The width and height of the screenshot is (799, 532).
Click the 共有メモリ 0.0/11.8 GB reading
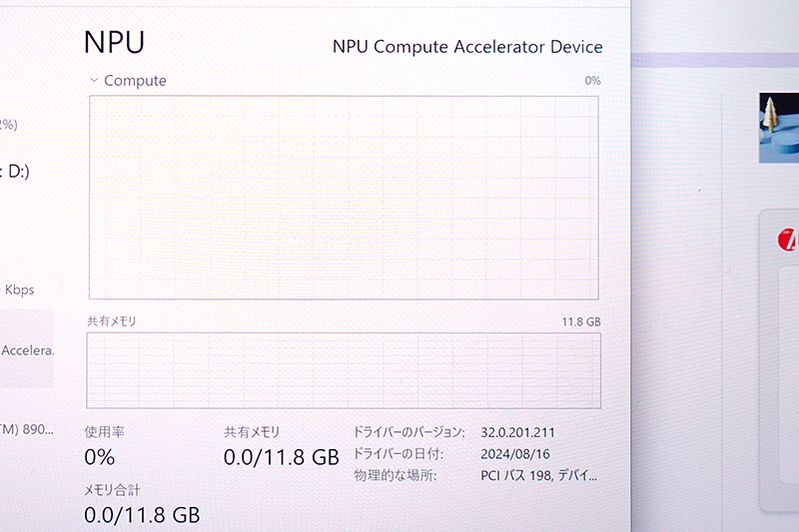click(282, 457)
